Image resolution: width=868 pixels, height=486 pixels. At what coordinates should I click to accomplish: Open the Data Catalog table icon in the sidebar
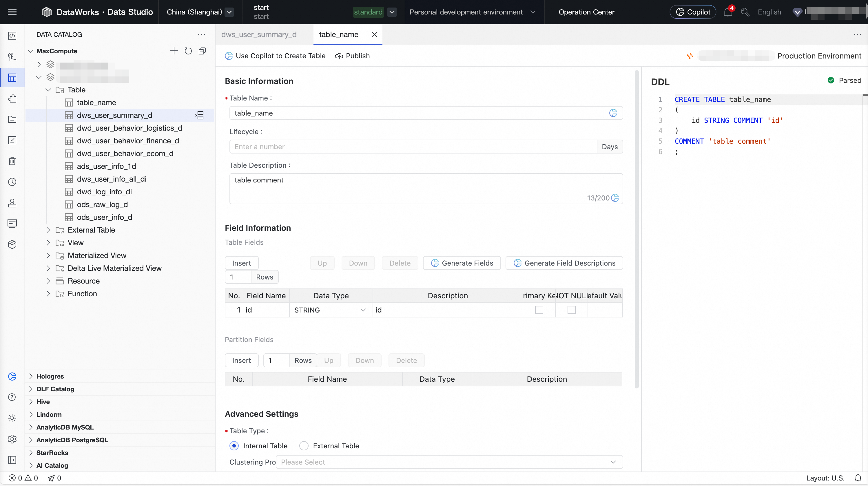[x=12, y=78]
